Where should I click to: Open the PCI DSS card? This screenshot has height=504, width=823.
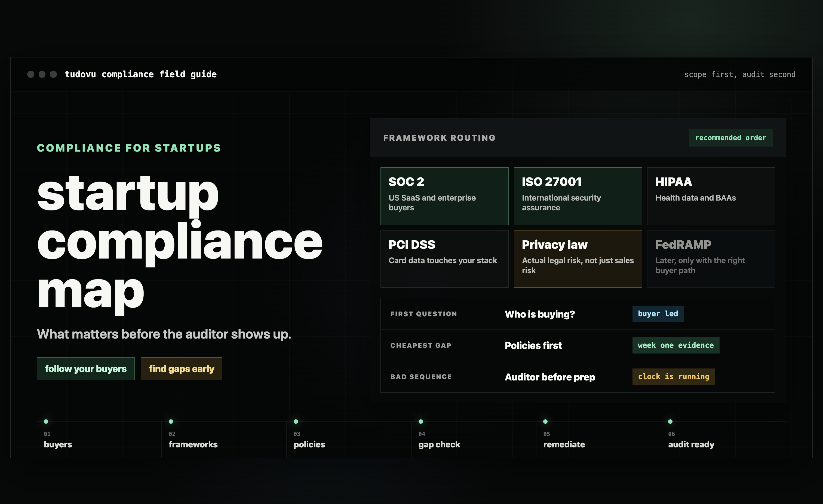(444, 259)
